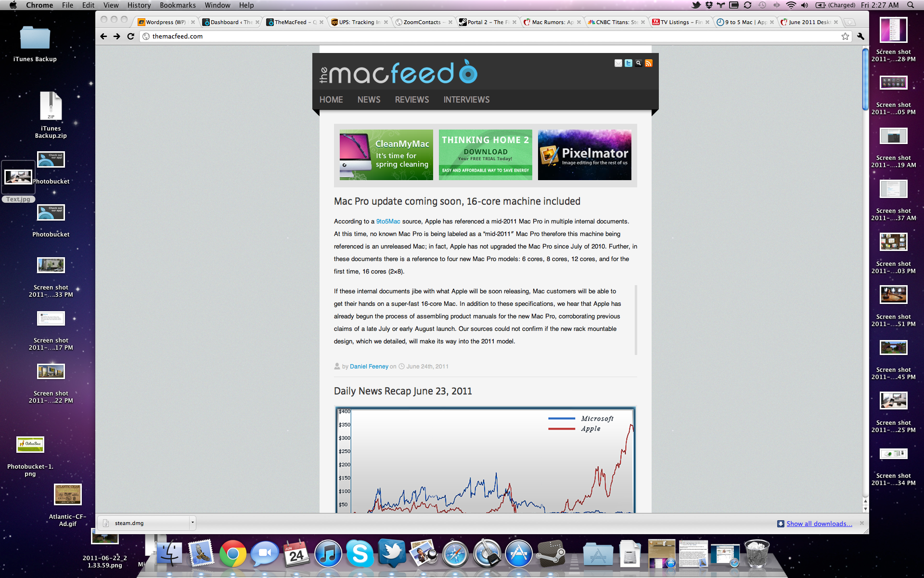Screen dimensions: 924x578
Task: Open the Bookmarks menu
Action: 178,5
